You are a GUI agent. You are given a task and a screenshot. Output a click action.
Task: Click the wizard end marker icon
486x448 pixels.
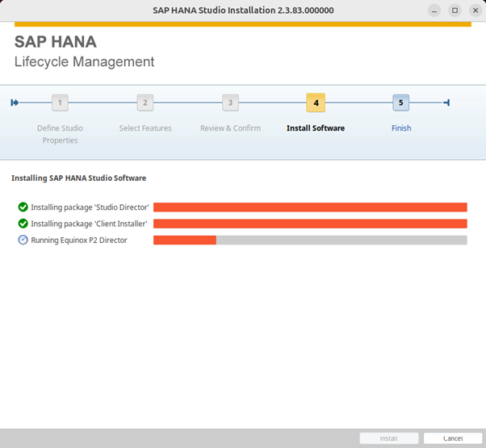[446, 103]
